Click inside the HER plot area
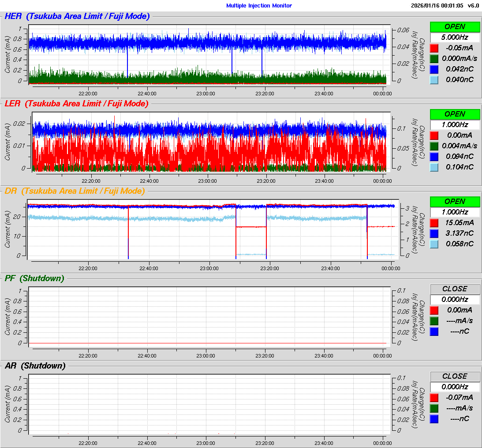The width and height of the screenshot is (482, 448). 209,54
